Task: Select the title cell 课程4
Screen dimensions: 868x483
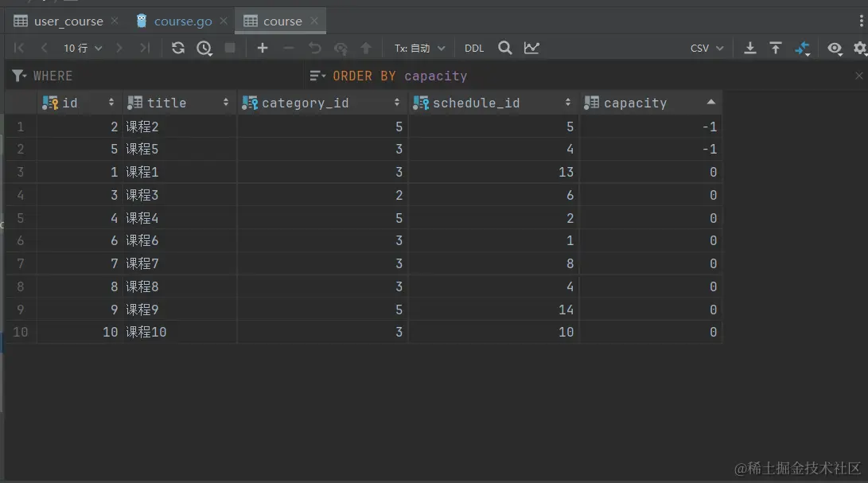Action: click(x=179, y=218)
